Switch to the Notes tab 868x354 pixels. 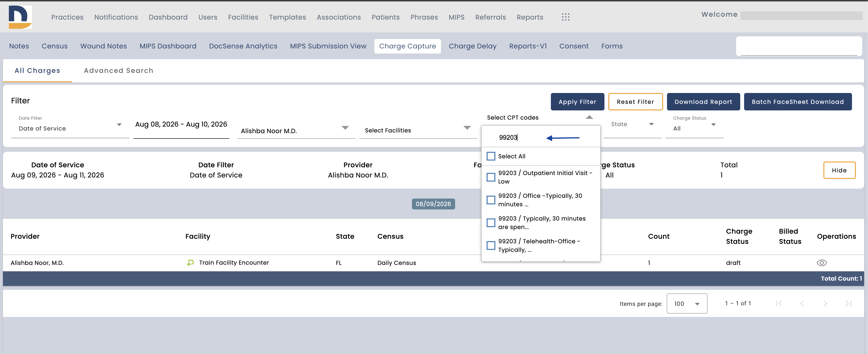pyautogui.click(x=19, y=46)
